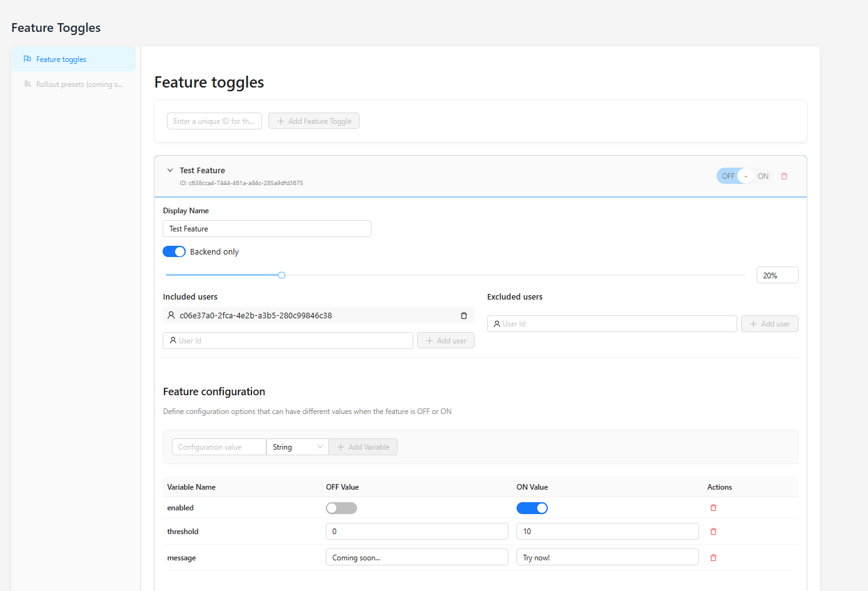Click the user icon in Excluded users field
The height and width of the screenshot is (591, 868).
(497, 323)
